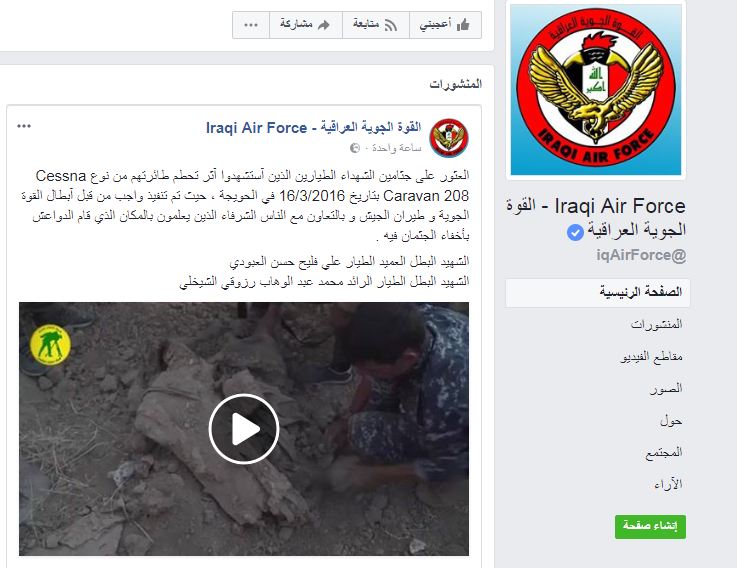Open الصور section in sidebar
This screenshot has width=737, height=568.
tap(666, 388)
